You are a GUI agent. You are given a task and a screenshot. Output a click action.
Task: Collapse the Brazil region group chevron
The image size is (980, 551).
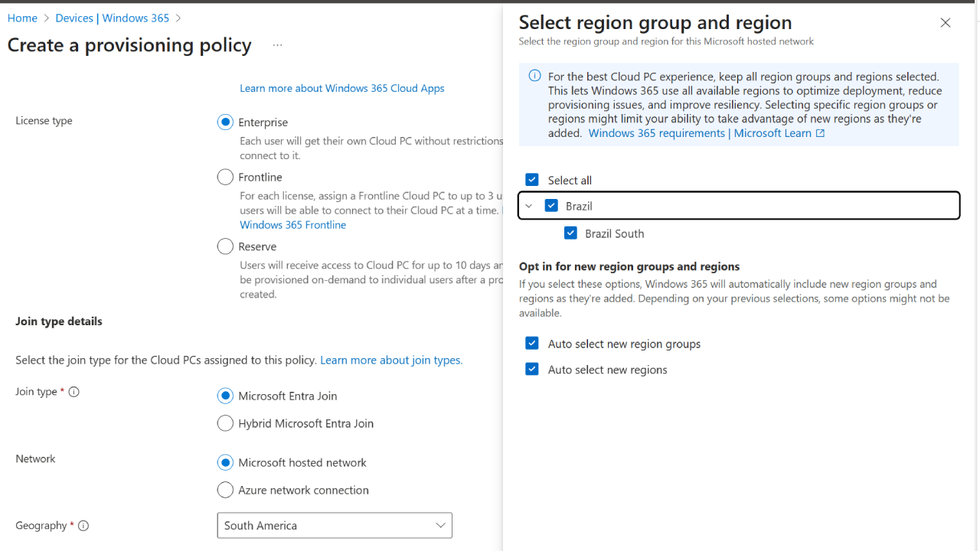click(528, 206)
